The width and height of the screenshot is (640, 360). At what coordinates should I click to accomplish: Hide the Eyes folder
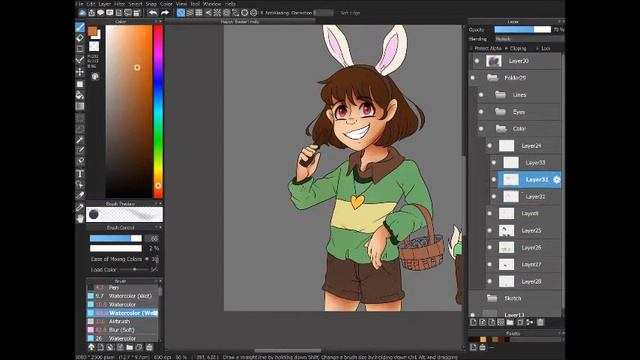tap(481, 111)
